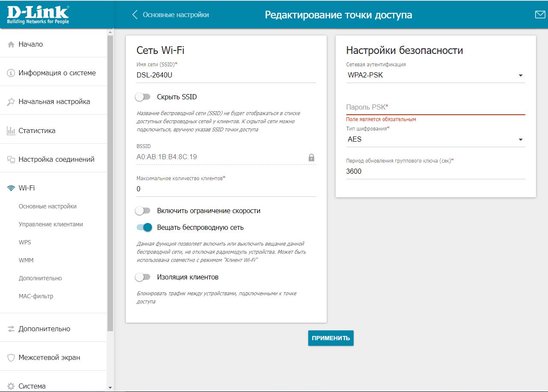The image size is (548, 392).
Task: Open the Межсетевой экран menu item
Action: (53, 357)
